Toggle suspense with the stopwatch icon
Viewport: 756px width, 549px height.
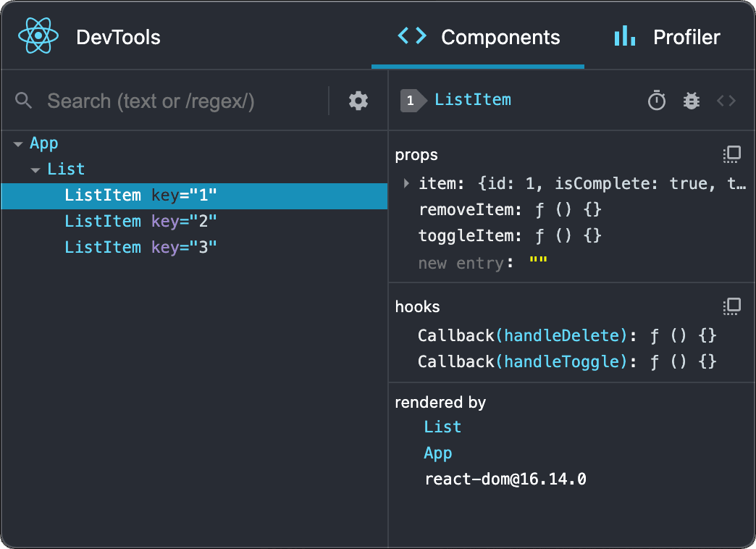pos(657,101)
